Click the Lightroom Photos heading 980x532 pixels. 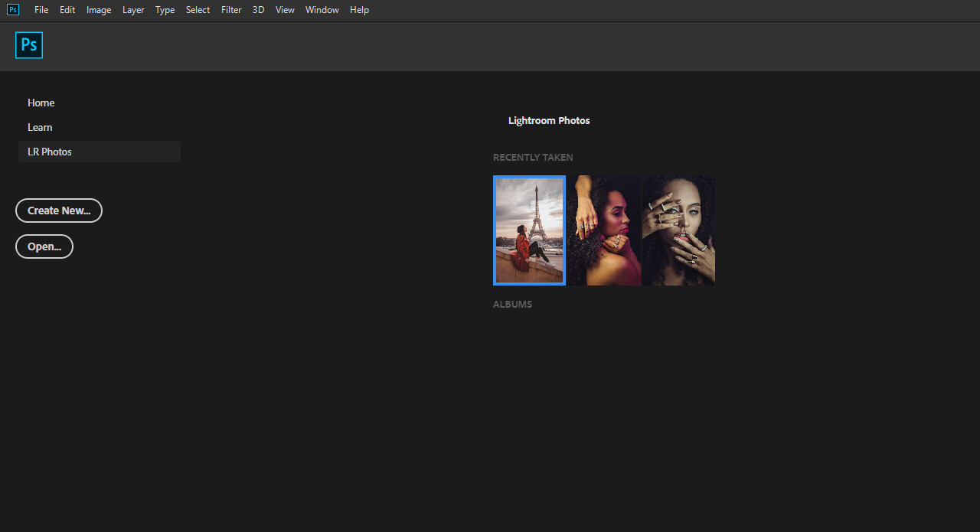pyautogui.click(x=549, y=121)
